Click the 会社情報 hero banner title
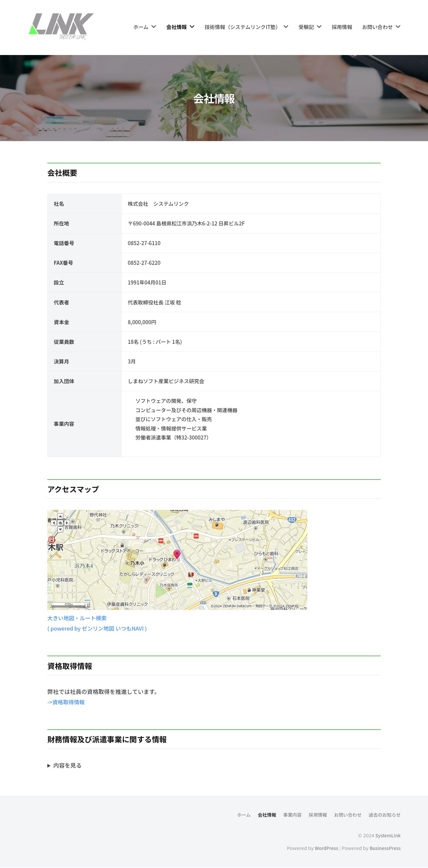 214,99
